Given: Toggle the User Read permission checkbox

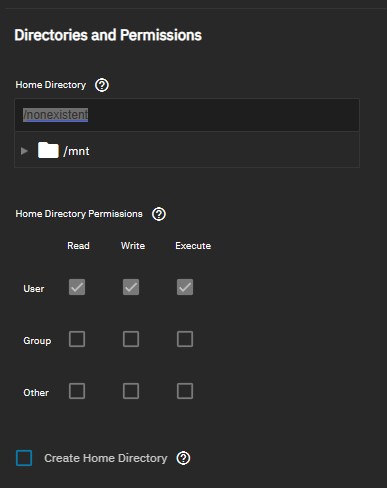Looking at the screenshot, I should point(77,287).
